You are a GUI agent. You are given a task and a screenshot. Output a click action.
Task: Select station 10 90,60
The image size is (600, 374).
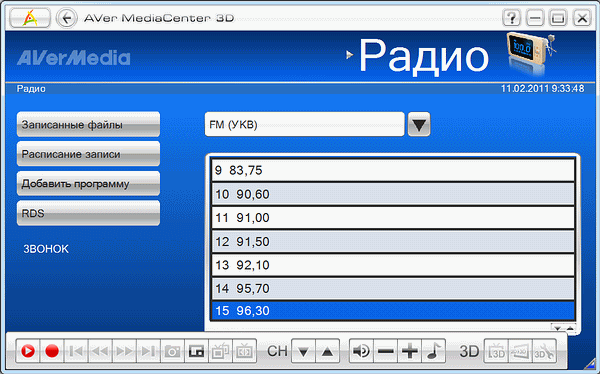[393, 194]
